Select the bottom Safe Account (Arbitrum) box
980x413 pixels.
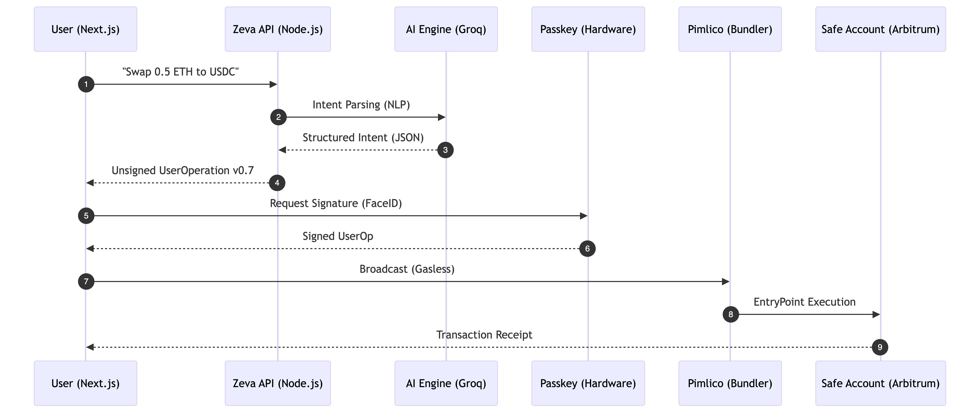880,383
